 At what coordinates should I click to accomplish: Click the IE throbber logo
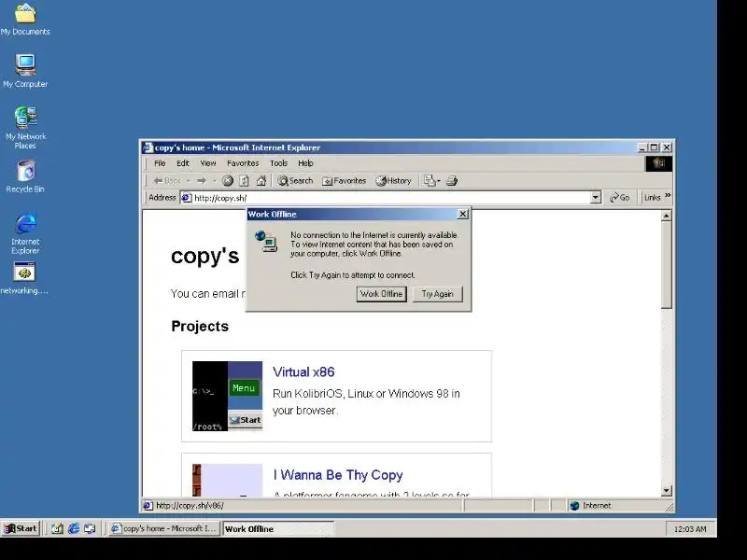pyautogui.click(x=659, y=163)
